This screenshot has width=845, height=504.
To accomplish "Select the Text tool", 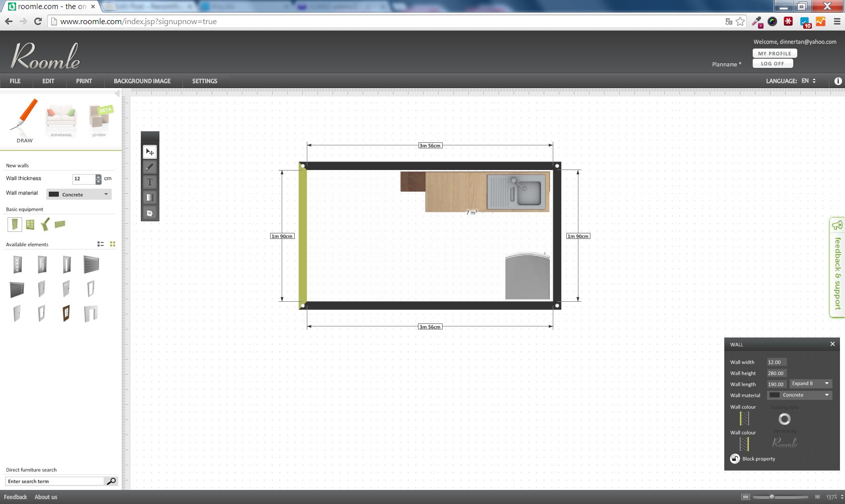I will [150, 182].
